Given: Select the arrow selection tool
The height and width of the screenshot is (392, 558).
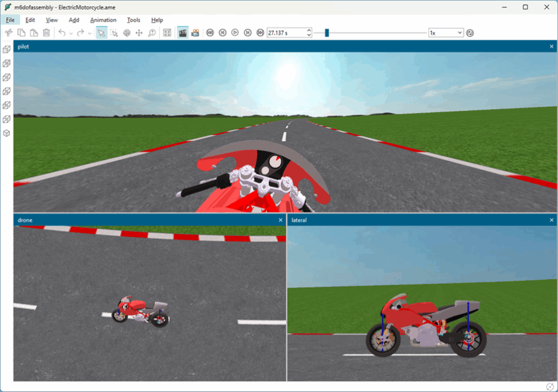Looking at the screenshot, I should coord(101,33).
